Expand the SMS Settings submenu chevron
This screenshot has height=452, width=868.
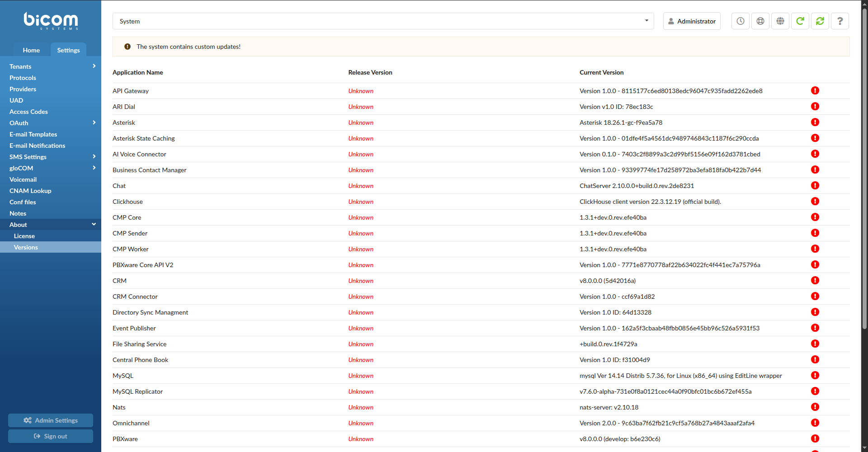(x=94, y=156)
